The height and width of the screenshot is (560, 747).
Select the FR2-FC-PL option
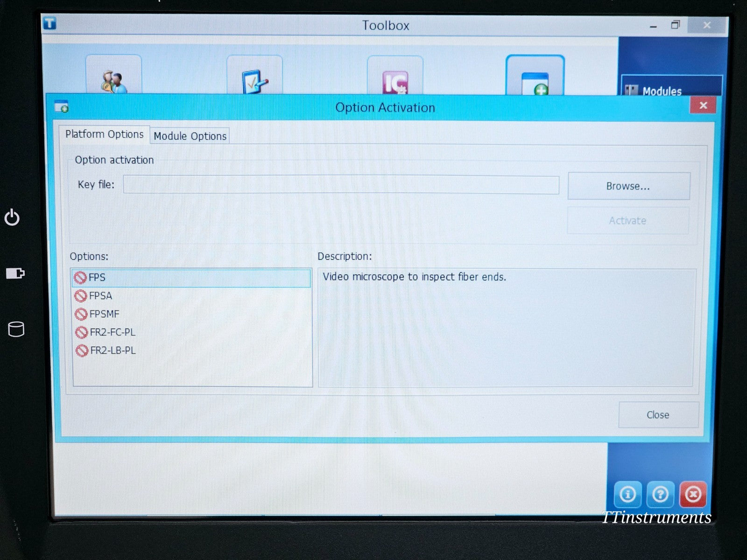(112, 332)
